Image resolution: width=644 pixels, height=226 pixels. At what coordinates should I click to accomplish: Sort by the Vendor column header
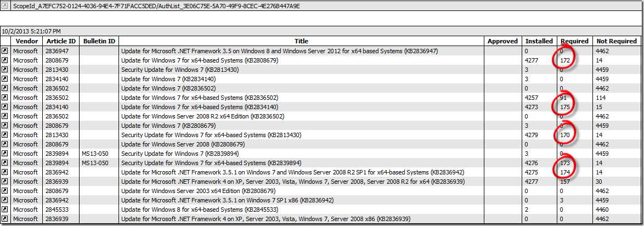[x=26, y=41]
